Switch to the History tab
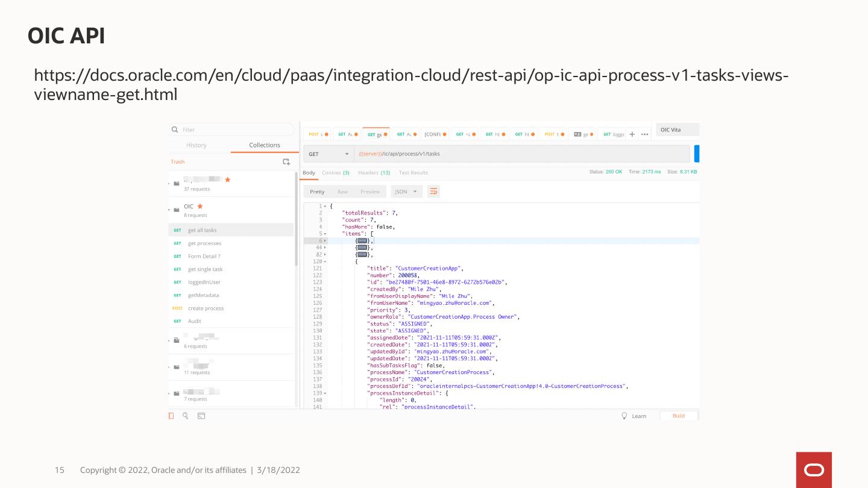This screenshot has height=488, width=868. (x=196, y=145)
